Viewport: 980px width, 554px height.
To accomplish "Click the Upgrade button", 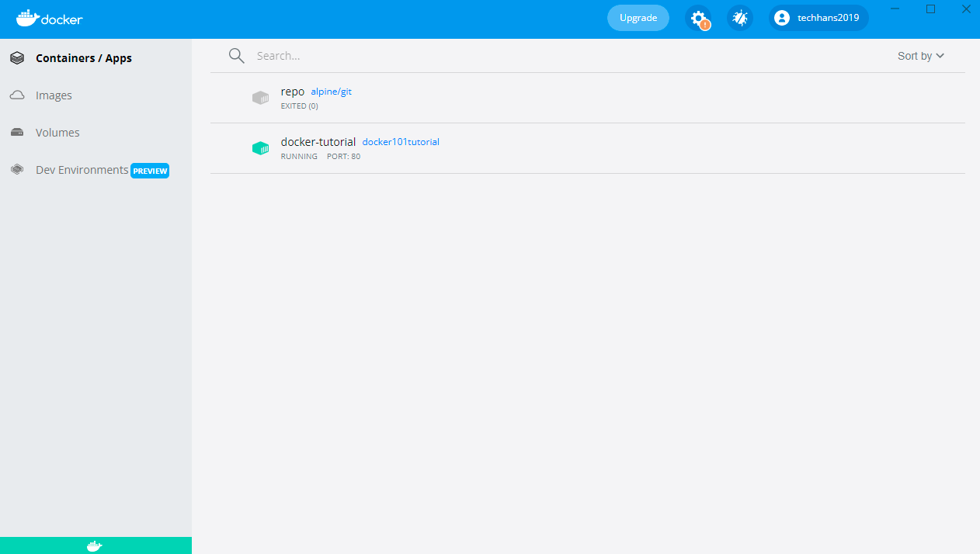I will 638,18.
